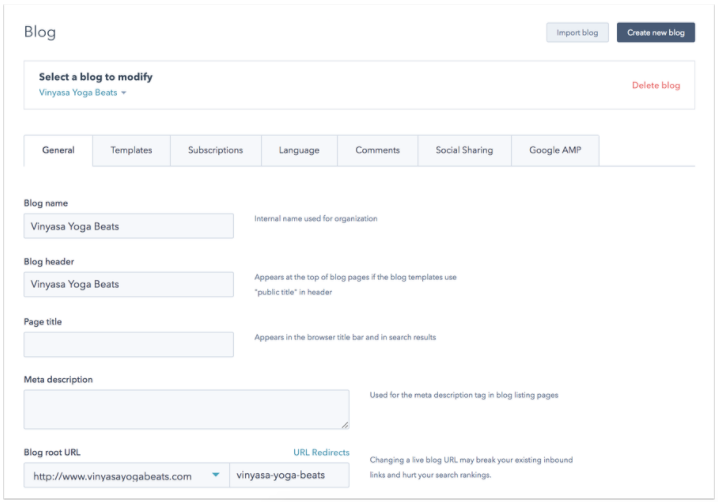Click the 'Meta description' label
The width and height of the screenshot is (718, 502).
(x=58, y=380)
